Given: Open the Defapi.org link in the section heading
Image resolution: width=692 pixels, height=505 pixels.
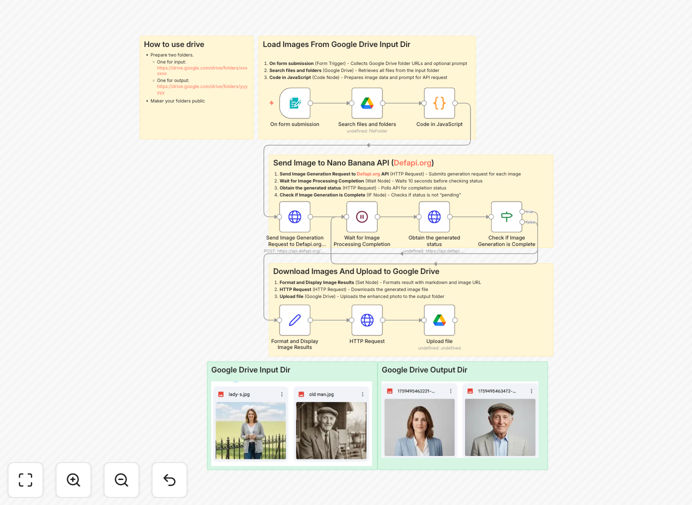Looking at the screenshot, I should [x=412, y=163].
